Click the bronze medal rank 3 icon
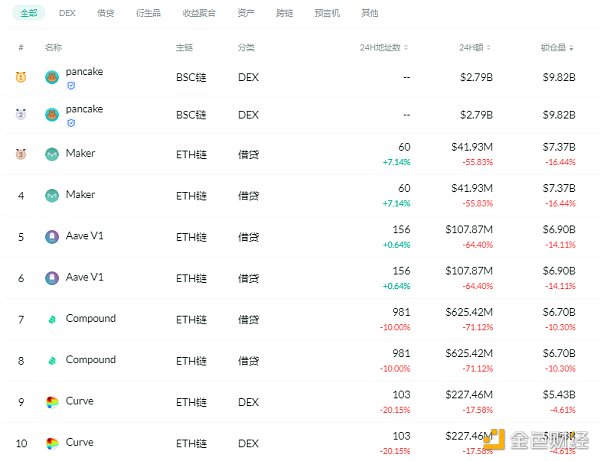This screenshot has width=600, height=461. pyautogui.click(x=21, y=155)
